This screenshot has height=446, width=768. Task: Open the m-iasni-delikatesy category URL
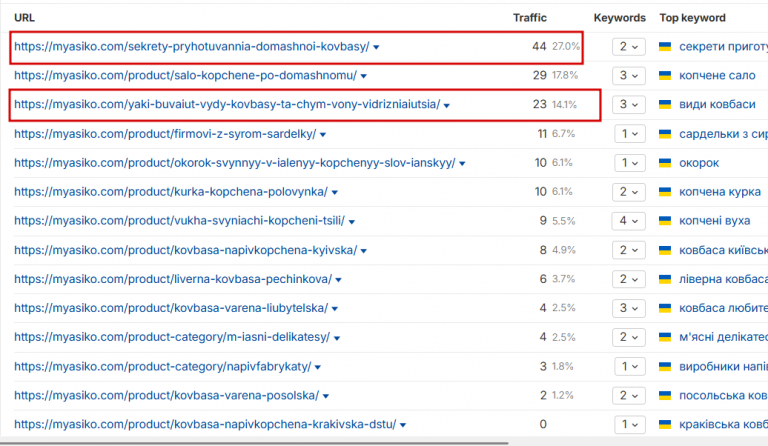(x=172, y=337)
